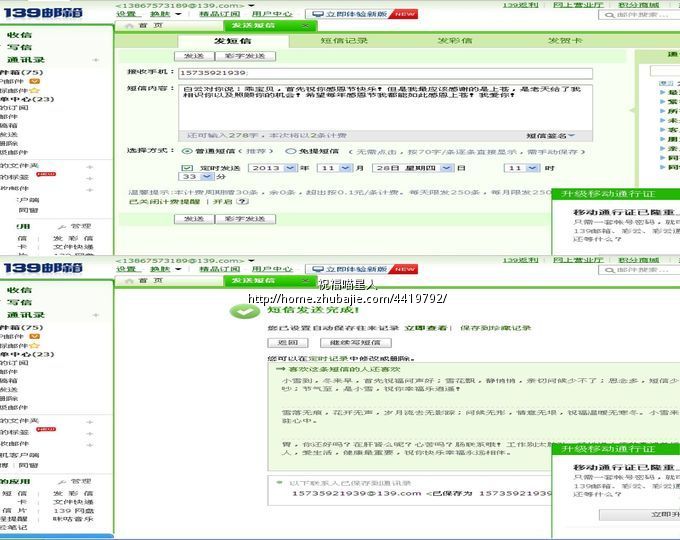Click lower 彩字发送 button below the tips text

[x=245, y=219]
